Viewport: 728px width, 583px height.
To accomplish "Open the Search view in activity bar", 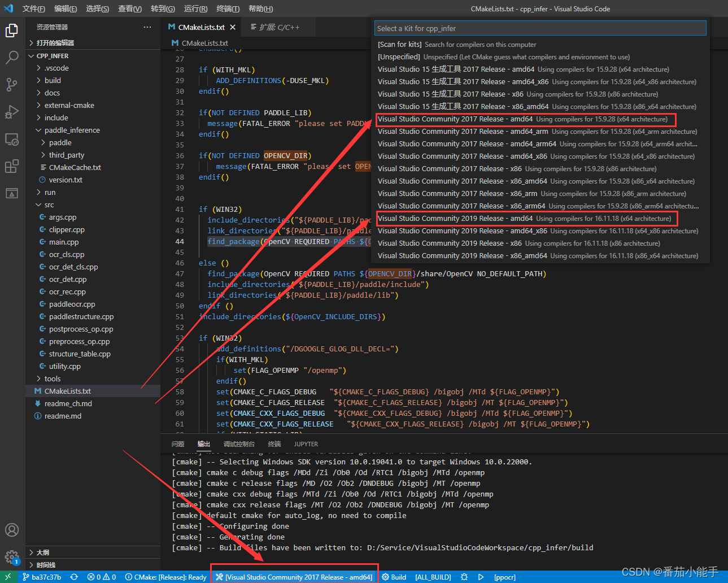I will [x=12, y=57].
